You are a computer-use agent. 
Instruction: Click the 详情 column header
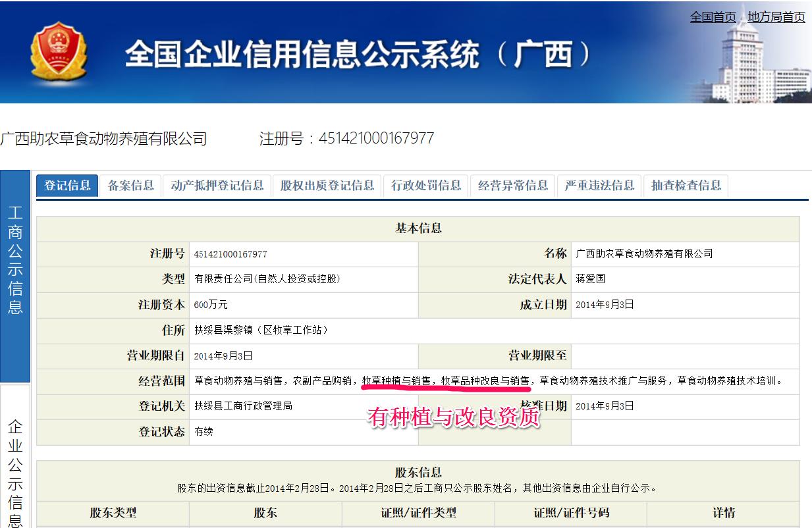click(723, 513)
